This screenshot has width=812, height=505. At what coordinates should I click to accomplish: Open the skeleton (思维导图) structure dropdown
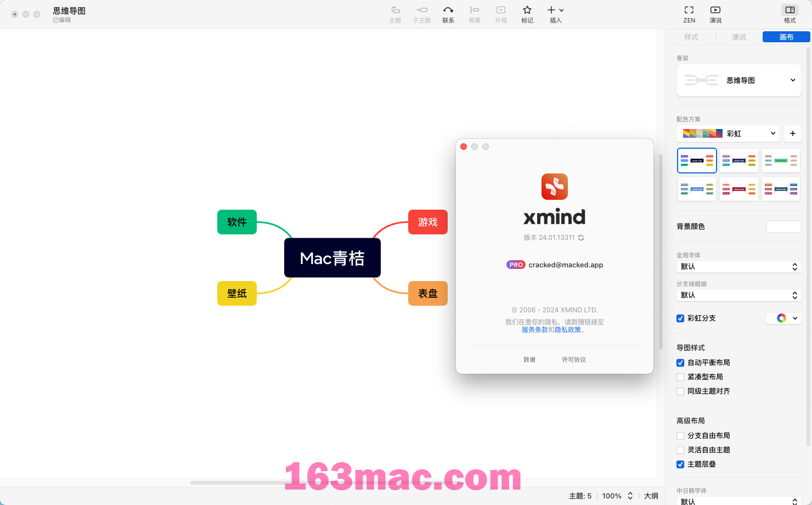pyautogui.click(x=739, y=80)
